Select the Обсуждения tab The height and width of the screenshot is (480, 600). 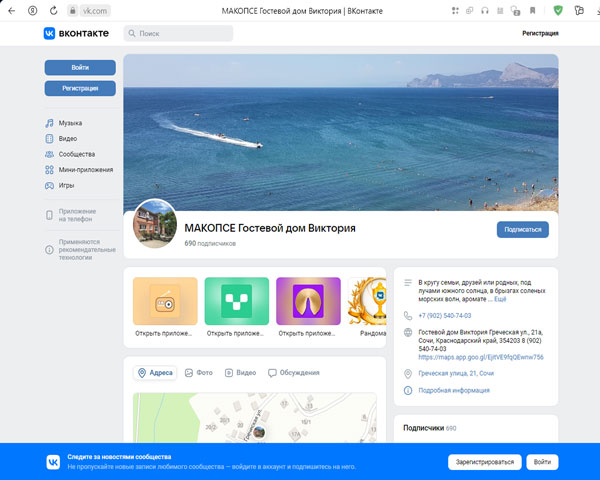294,373
